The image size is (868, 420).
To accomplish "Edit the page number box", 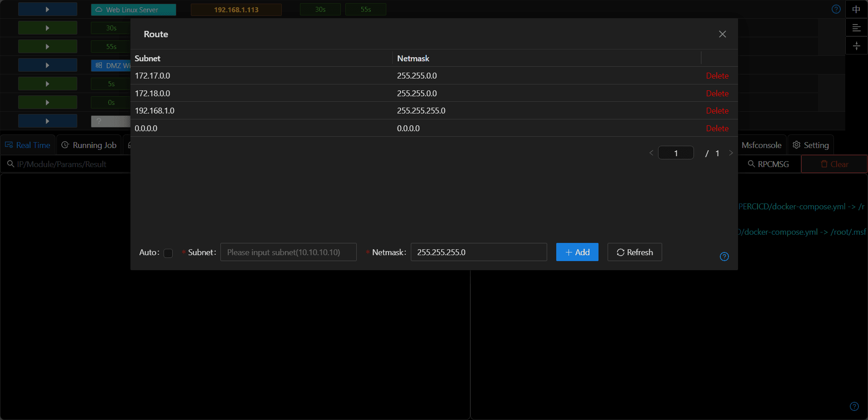I will (x=676, y=153).
